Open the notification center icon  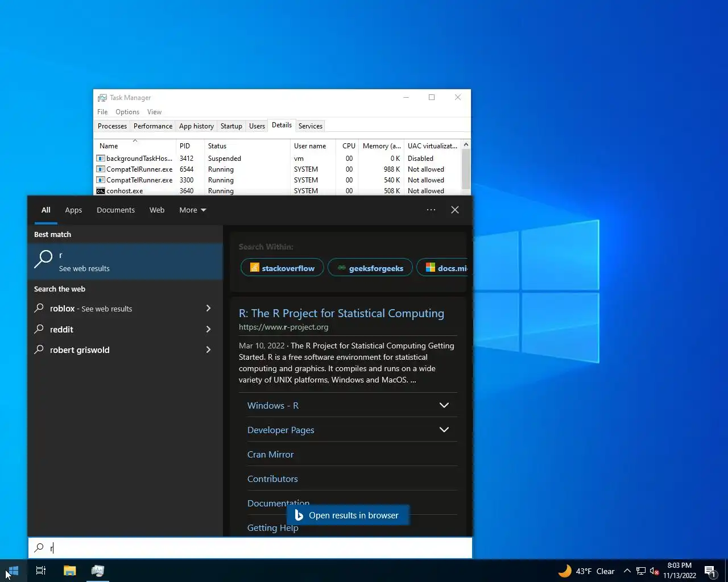[x=710, y=571]
